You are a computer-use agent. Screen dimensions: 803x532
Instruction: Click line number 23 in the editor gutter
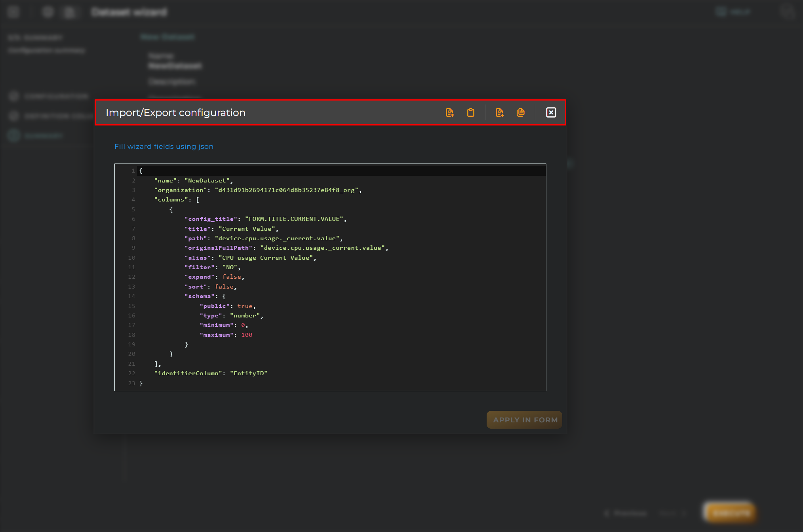pyautogui.click(x=131, y=383)
